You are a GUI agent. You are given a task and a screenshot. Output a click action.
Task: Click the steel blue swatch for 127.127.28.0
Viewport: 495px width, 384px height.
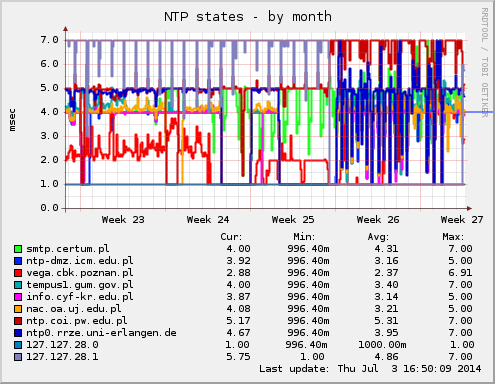point(18,345)
